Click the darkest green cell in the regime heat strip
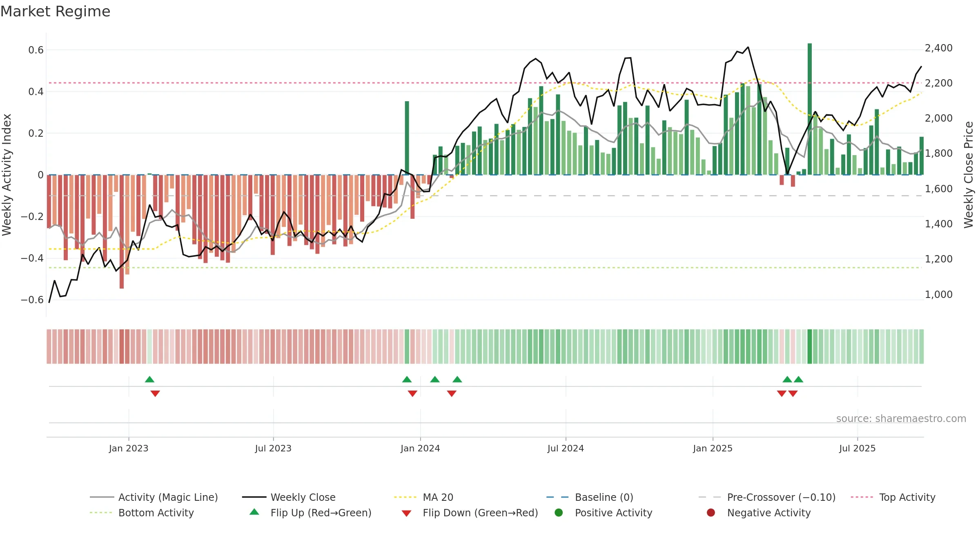This screenshot has width=980, height=551. point(810,347)
